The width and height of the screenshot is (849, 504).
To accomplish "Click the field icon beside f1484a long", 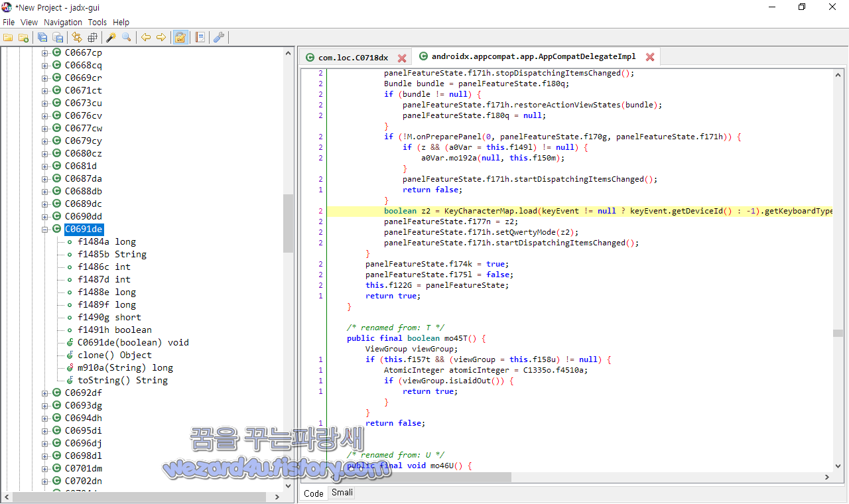I will tap(70, 242).
